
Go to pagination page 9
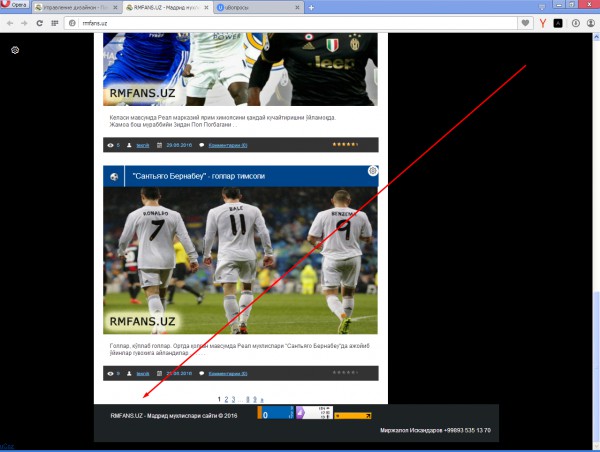pyautogui.click(x=255, y=400)
